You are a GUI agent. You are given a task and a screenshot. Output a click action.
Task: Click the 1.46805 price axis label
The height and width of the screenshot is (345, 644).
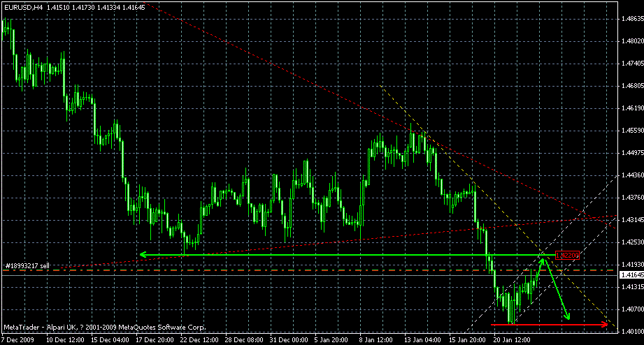633,86
